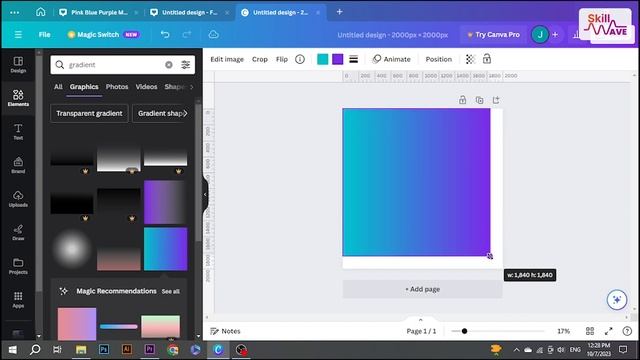
Task: Click Edit image
Action: click(x=227, y=59)
